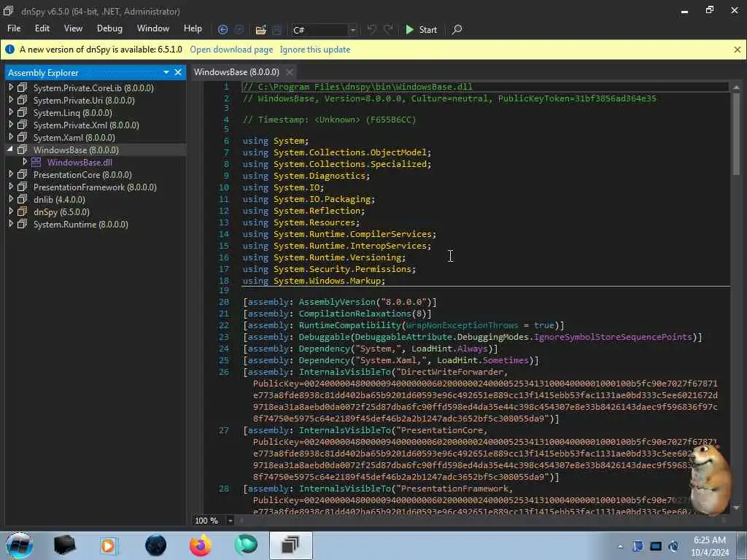Viewport: 747px width, 560px height.
Task: Expand the PresentationFramework assembly node
Action: (10, 187)
